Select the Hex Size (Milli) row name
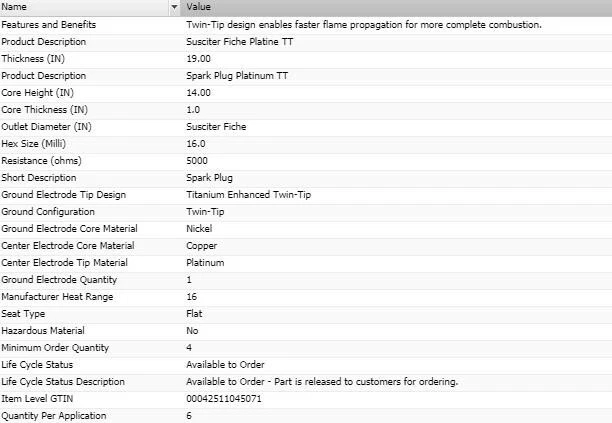Image resolution: width=612 pixels, height=423 pixels. point(34,144)
